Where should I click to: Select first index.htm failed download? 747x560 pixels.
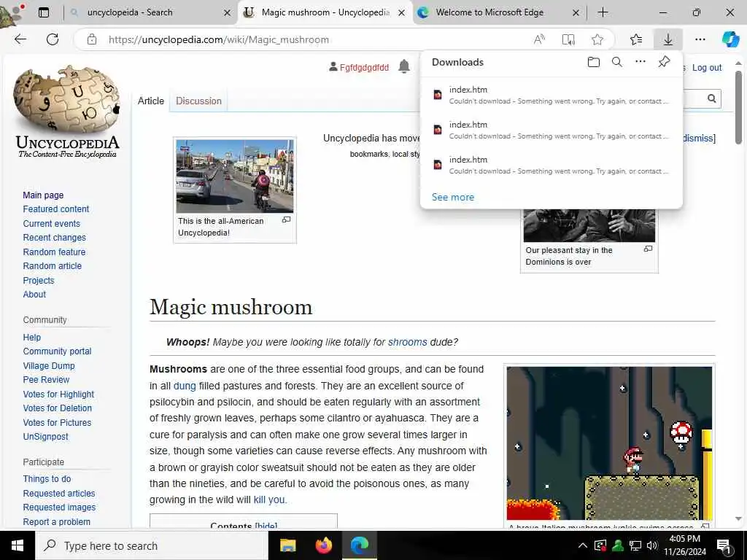coord(551,95)
